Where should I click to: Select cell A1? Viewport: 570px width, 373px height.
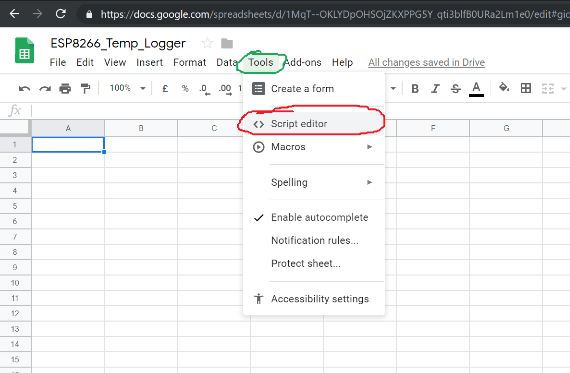click(x=68, y=144)
